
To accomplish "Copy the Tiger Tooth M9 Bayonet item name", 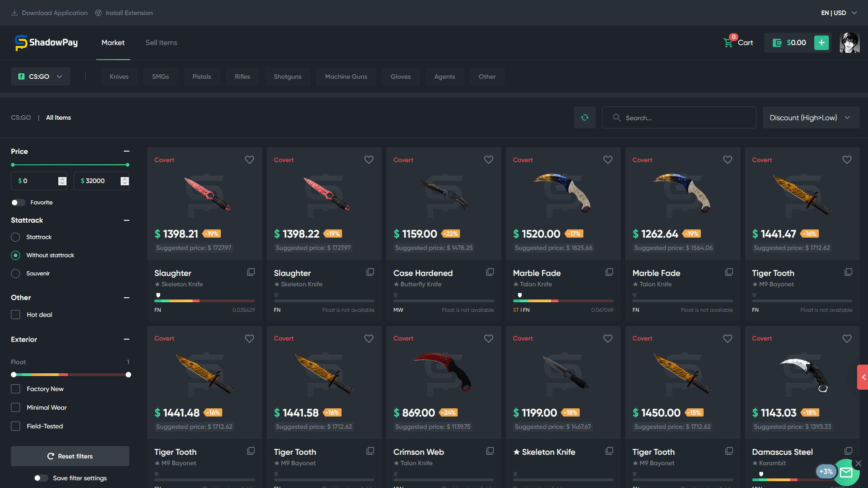I will [848, 272].
